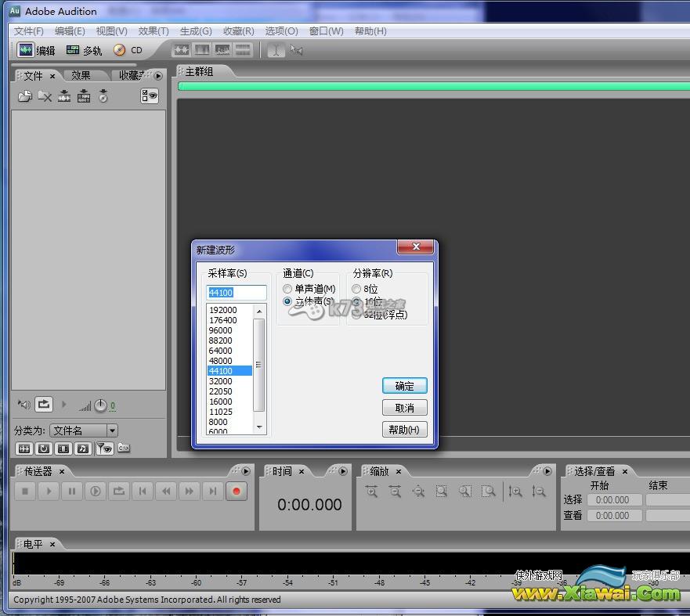Viewport: 690px width, 616px height.
Task: Open the Help (帮助) menu
Action: (x=370, y=31)
